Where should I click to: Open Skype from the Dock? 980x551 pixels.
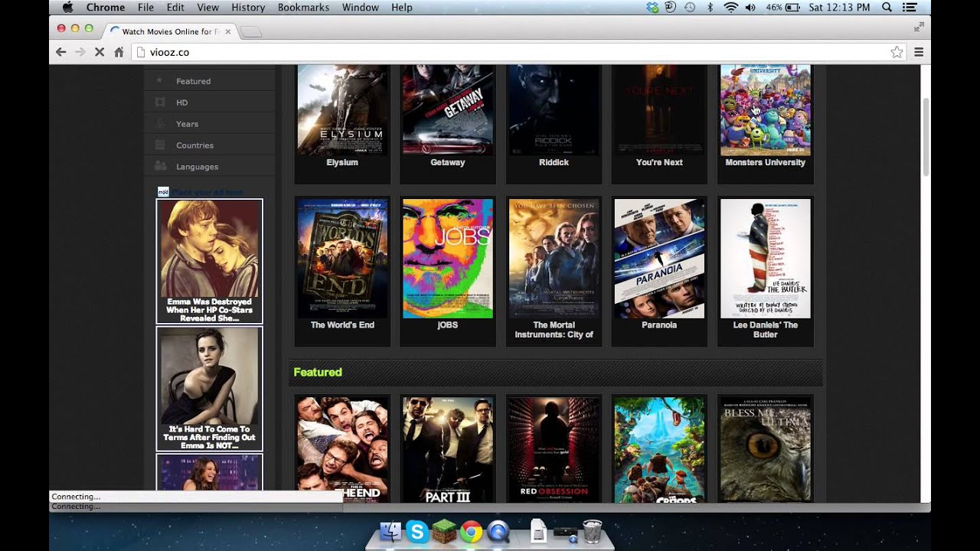pos(417,531)
